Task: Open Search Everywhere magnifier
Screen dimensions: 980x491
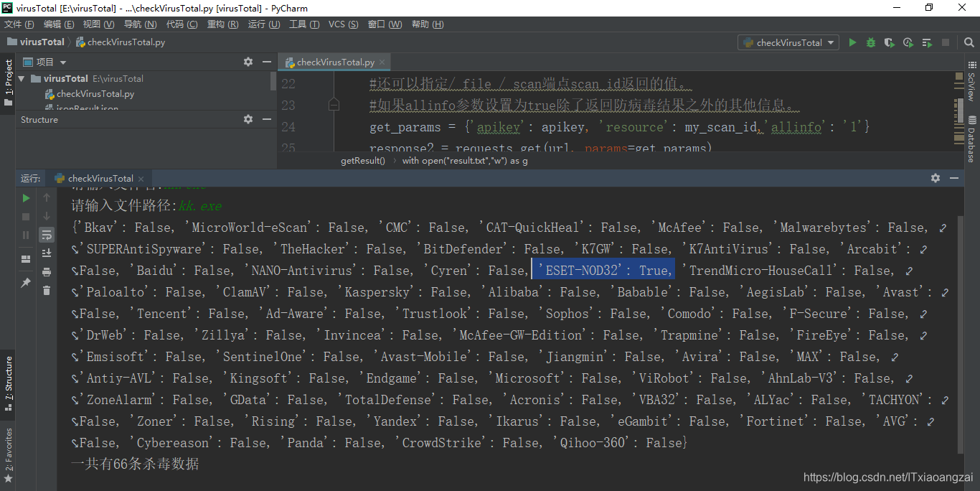Action: [968, 42]
